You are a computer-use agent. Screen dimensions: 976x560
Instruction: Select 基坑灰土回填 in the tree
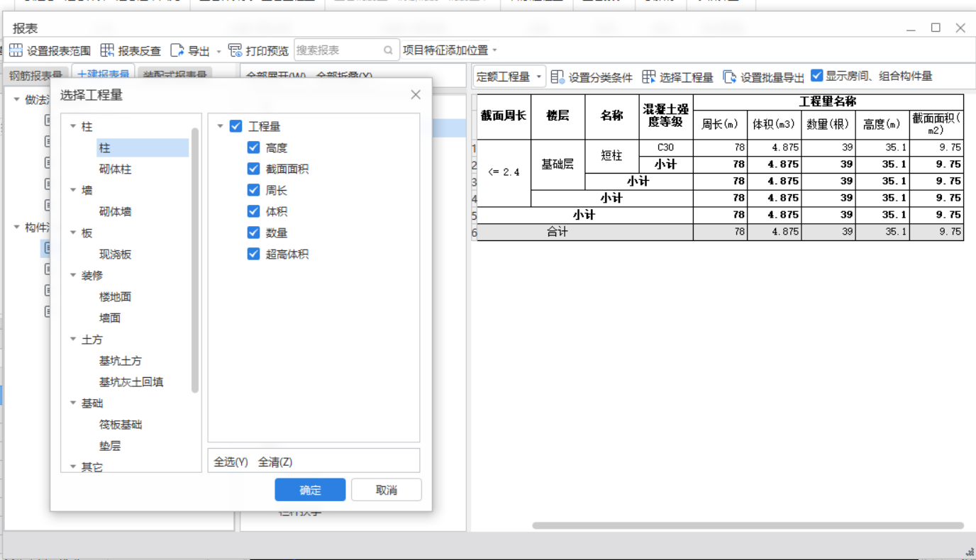click(x=131, y=382)
